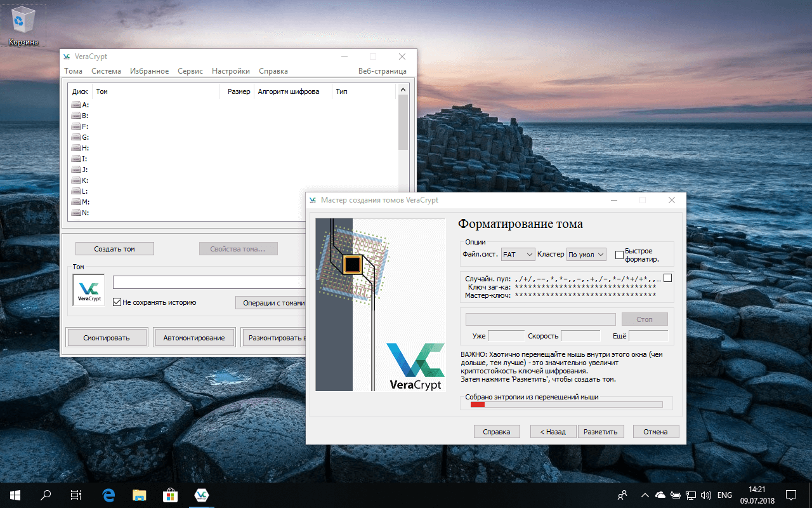Uncheck the Не сохранять историю checkbox
812x508 pixels.
pos(117,303)
